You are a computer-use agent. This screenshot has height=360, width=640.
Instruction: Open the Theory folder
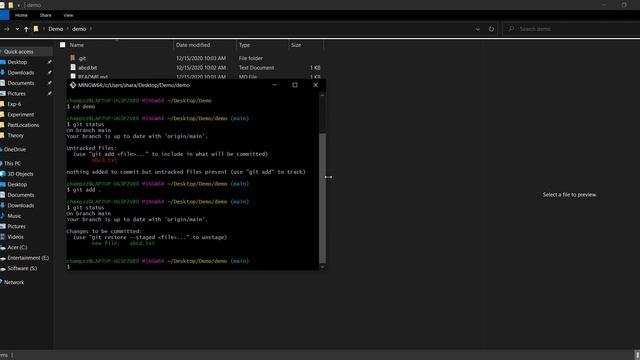pos(16,136)
